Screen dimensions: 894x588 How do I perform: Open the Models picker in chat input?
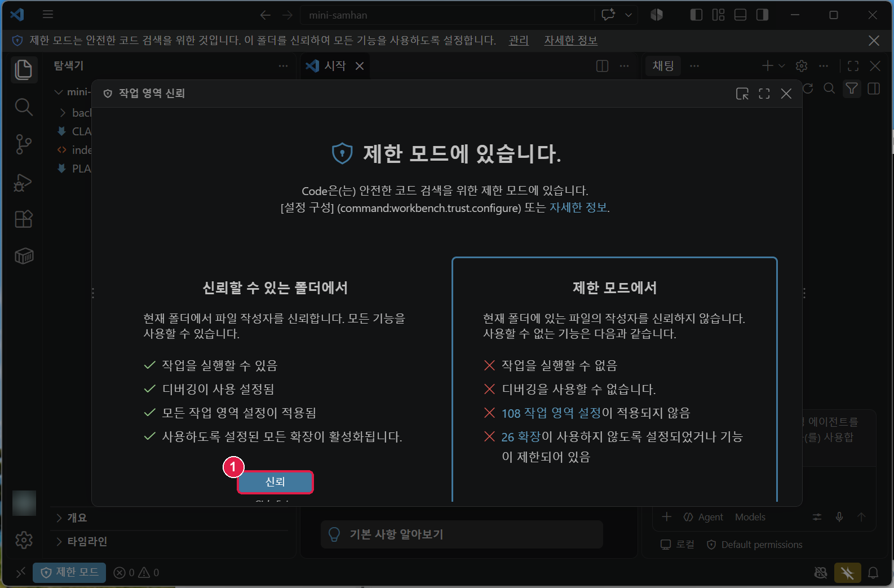pos(750,517)
